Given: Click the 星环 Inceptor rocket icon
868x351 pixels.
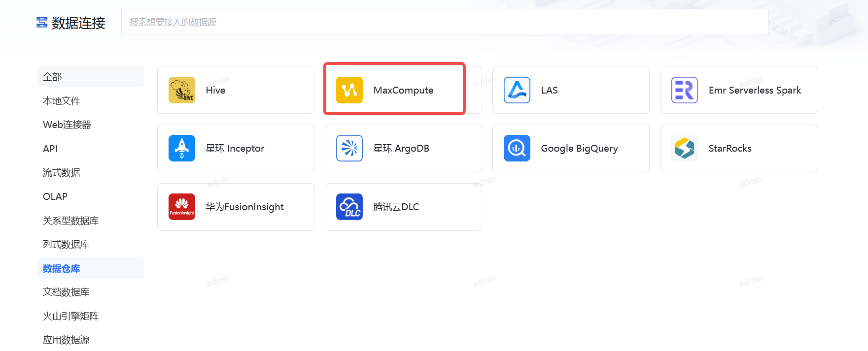Looking at the screenshot, I should click(181, 148).
